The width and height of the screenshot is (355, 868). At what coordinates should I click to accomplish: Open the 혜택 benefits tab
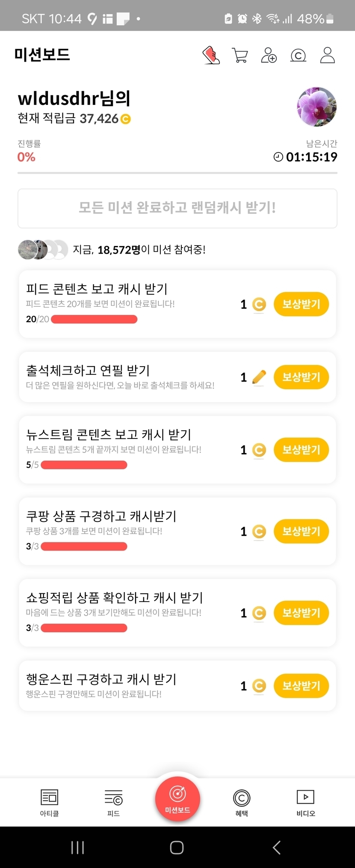[242, 803]
